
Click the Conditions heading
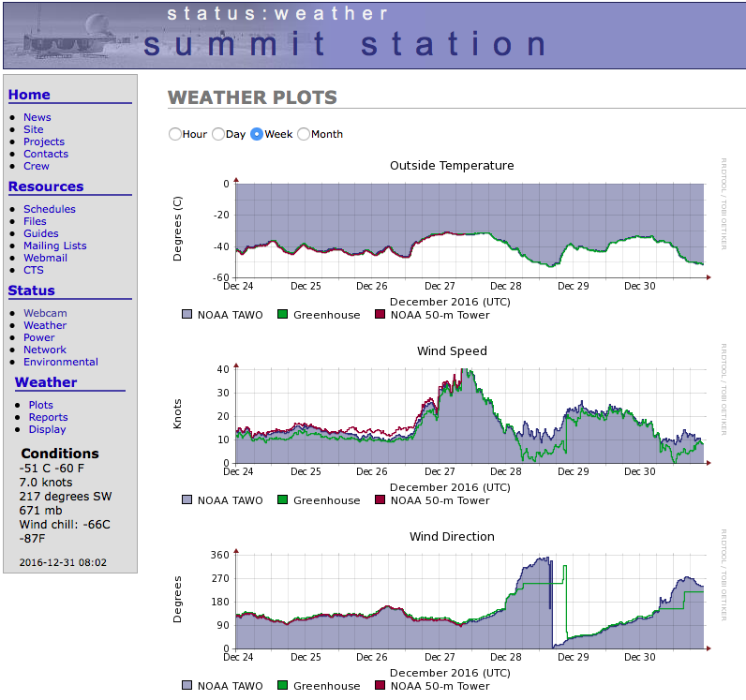click(60, 454)
